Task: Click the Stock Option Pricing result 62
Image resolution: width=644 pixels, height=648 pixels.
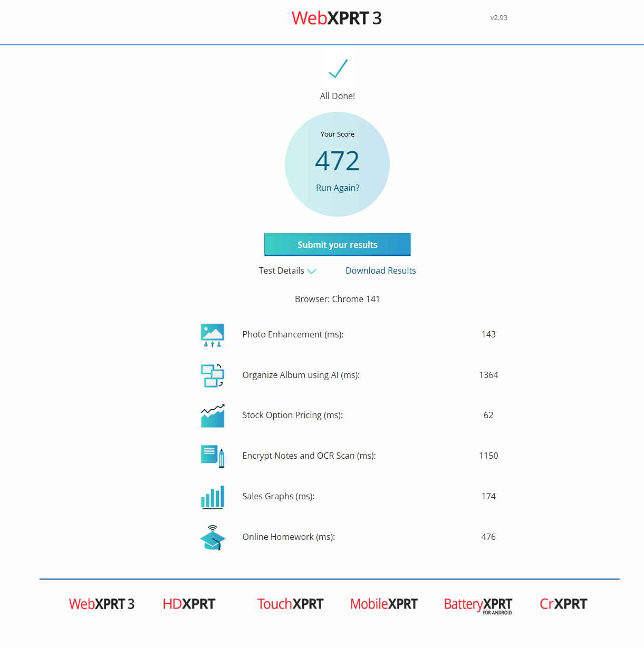Action: [489, 415]
